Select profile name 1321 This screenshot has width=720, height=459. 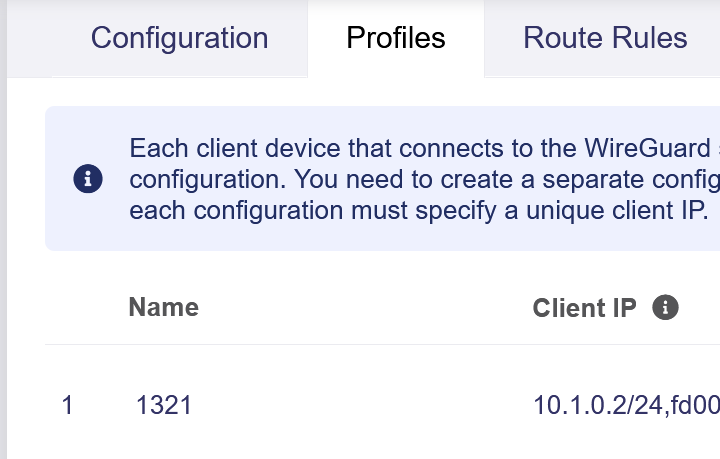(x=164, y=405)
